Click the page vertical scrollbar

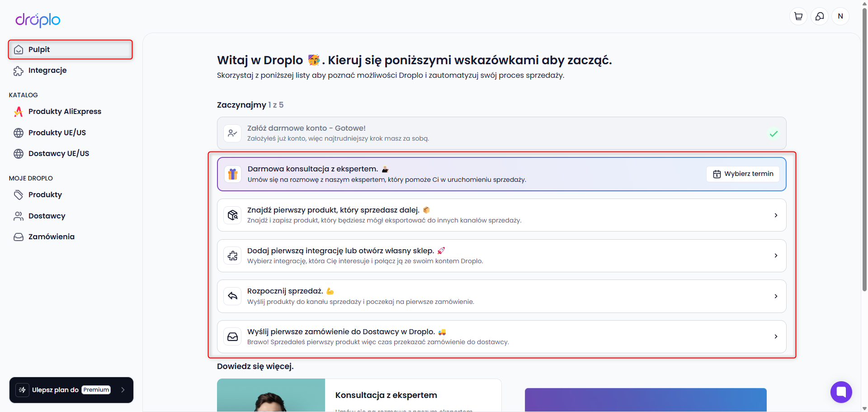pyautogui.click(x=864, y=149)
